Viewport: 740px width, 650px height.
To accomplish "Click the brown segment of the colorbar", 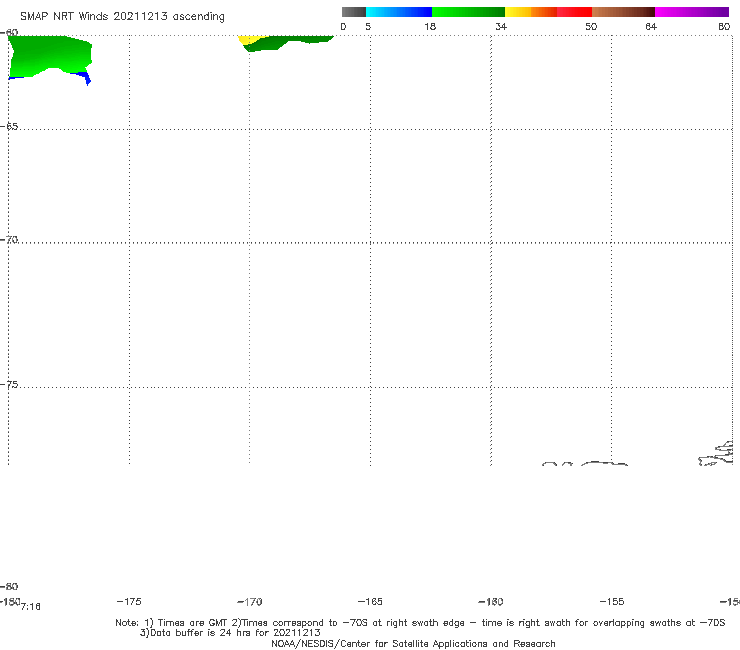I will pos(623,12).
